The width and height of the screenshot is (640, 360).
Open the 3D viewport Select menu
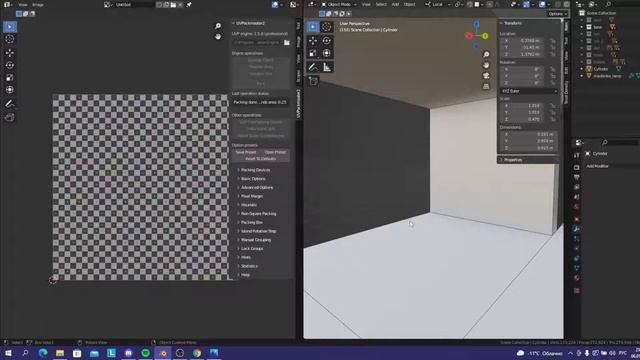tap(381, 4)
